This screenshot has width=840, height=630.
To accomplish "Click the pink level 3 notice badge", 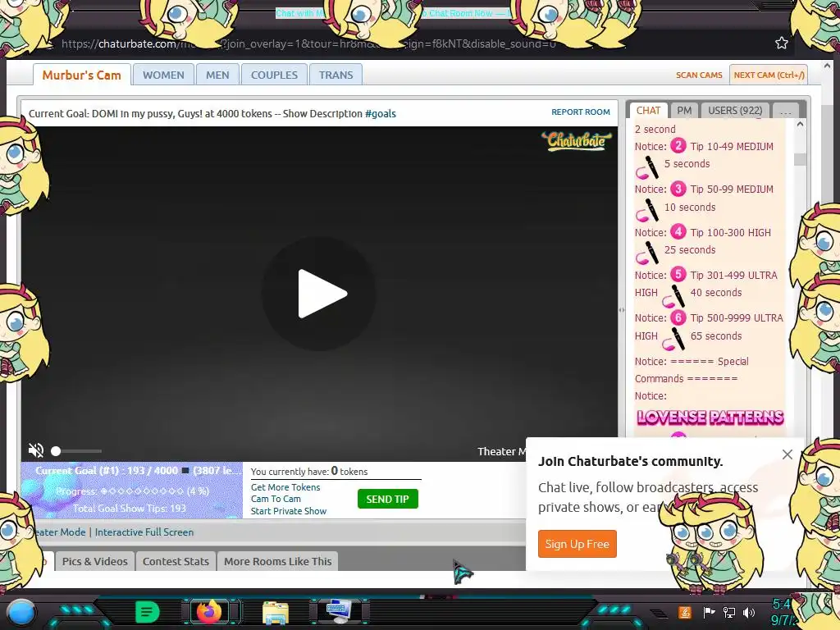I will (x=678, y=189).
